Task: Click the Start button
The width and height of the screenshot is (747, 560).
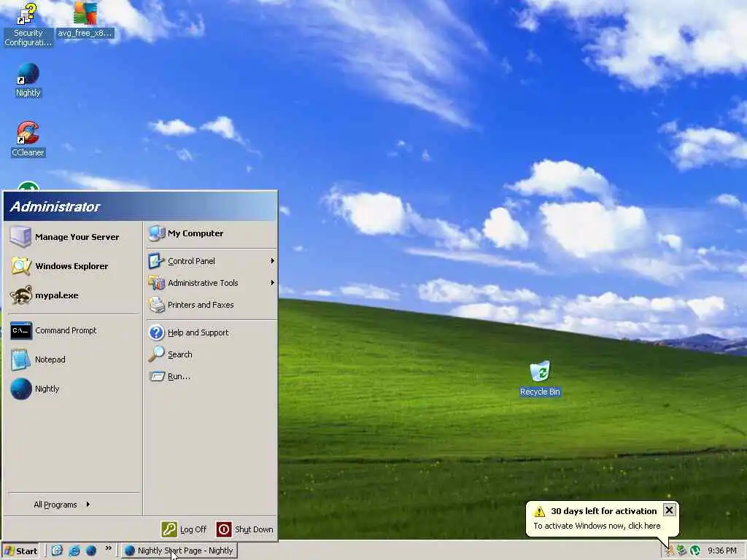Action: click(x=20, y=551)
